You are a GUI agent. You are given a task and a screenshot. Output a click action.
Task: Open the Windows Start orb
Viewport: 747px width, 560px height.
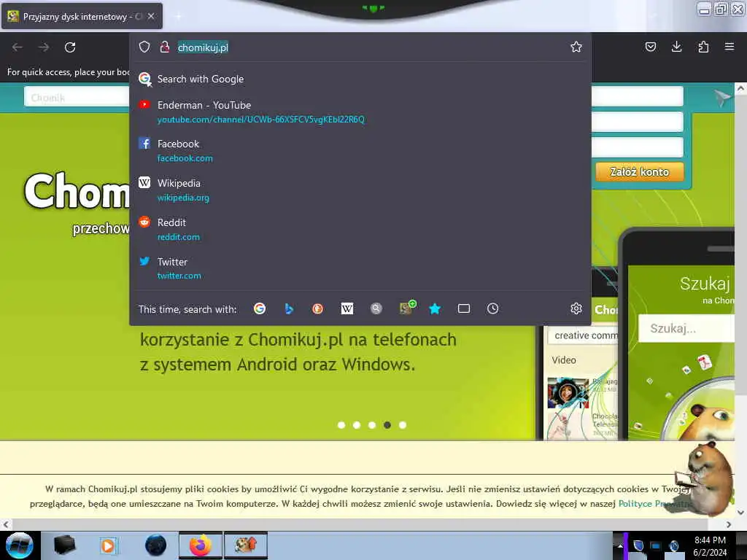click(x=19, y=545)
